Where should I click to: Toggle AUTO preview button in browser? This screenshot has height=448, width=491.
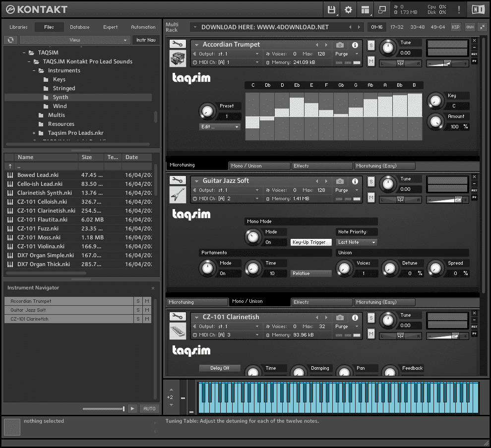pos(149,408)
